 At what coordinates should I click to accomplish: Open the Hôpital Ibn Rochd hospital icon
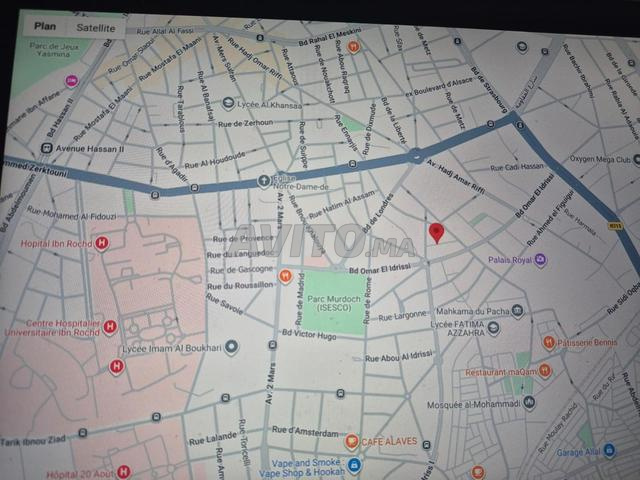[x=102, y=242]
